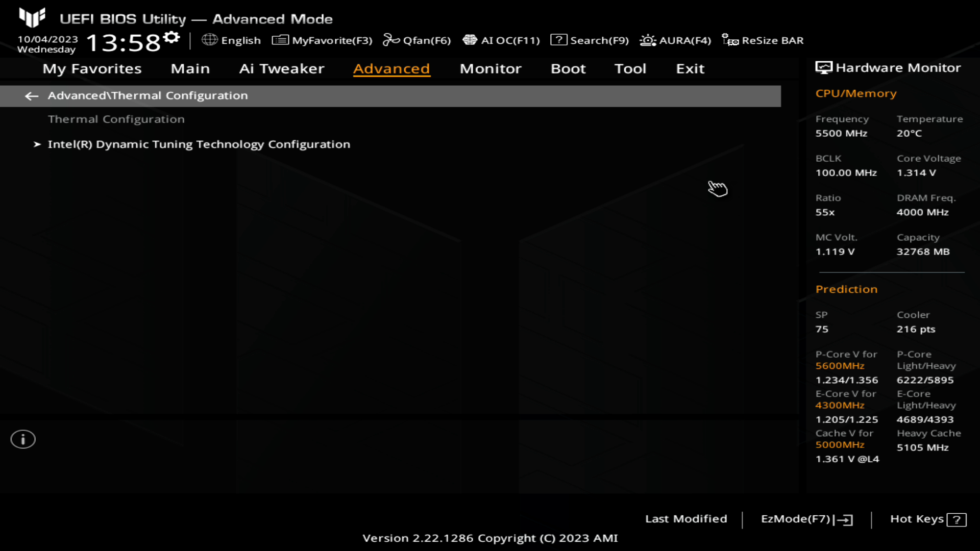This screenshot has width=980, height=551.
Task: Click the info circle icon
Action: (x=23, y=439)
